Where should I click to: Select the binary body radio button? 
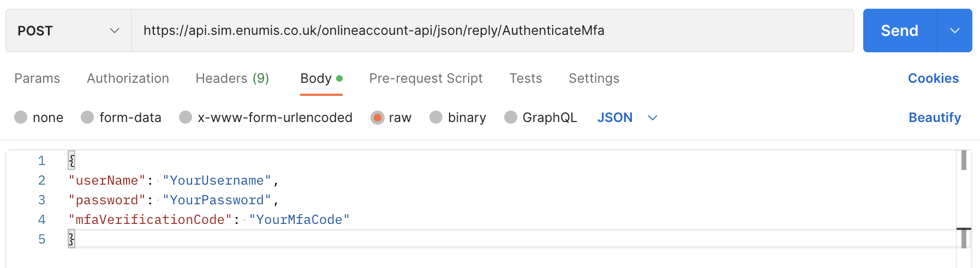436,118
